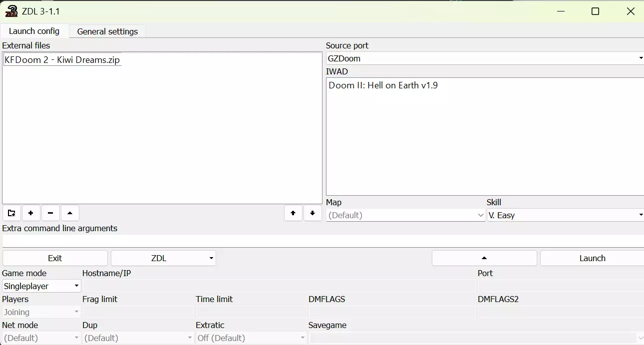This screenshot has height=345, width=644.
Task: Click the Launch button
Action: click(592, 258)
